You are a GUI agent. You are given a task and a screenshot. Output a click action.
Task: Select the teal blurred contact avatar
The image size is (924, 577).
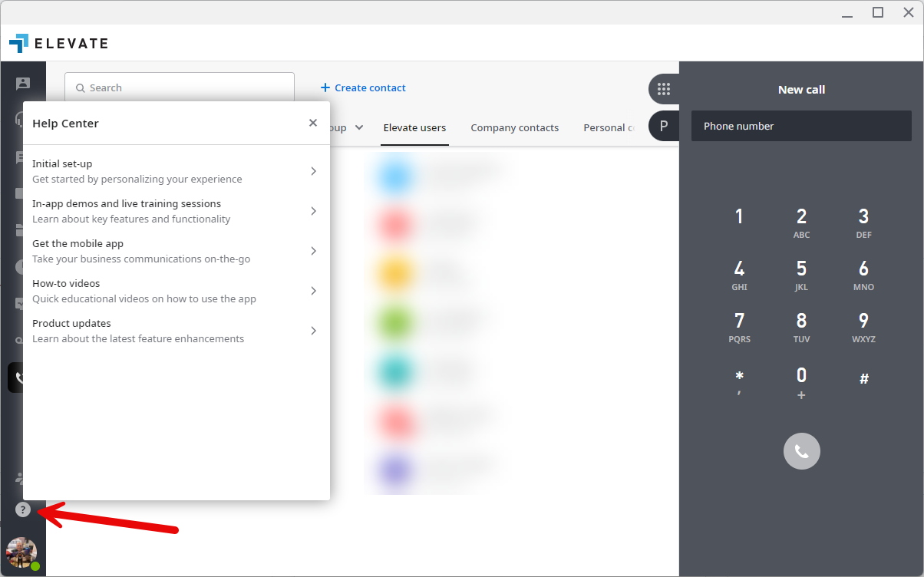tap(397, 371)
